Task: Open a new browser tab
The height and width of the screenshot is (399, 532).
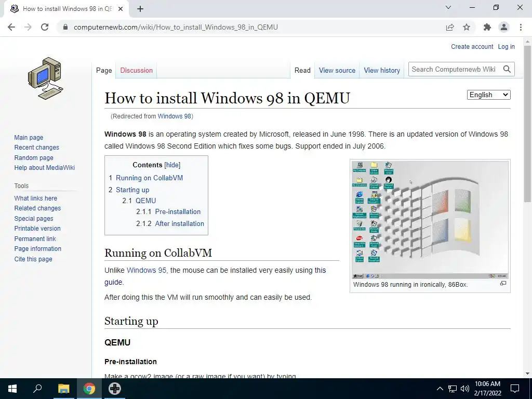Action: pos(140,9)
